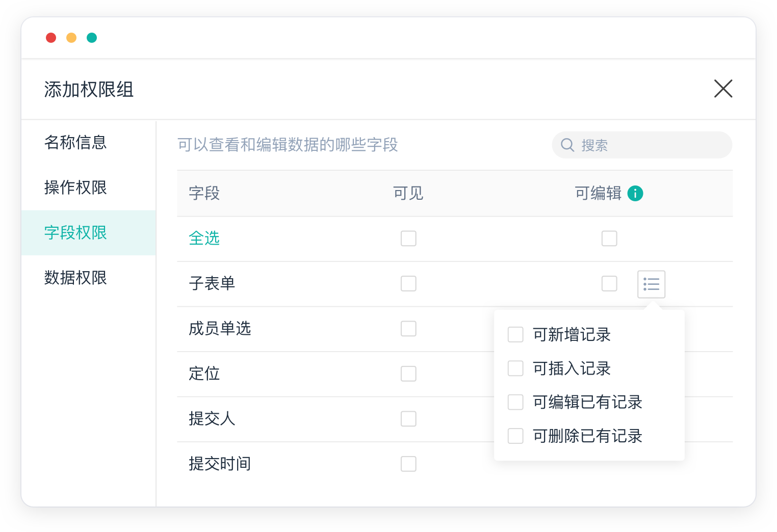Enable the 可插入记录 option
777x532 pixels.
coord(515,368)
